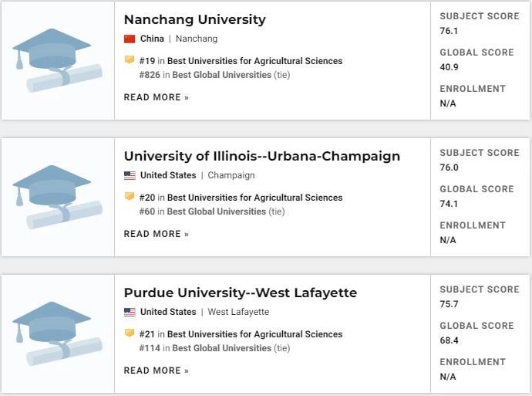Click United States flag beside Champaign
Screen dimensions: 532x396
click(x=130, y=175)
